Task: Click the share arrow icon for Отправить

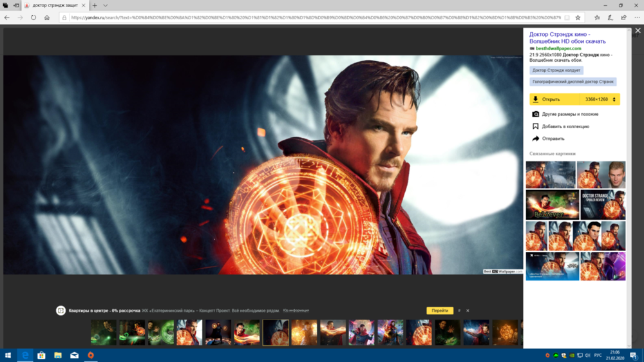Action: click(x=535, y=138)
